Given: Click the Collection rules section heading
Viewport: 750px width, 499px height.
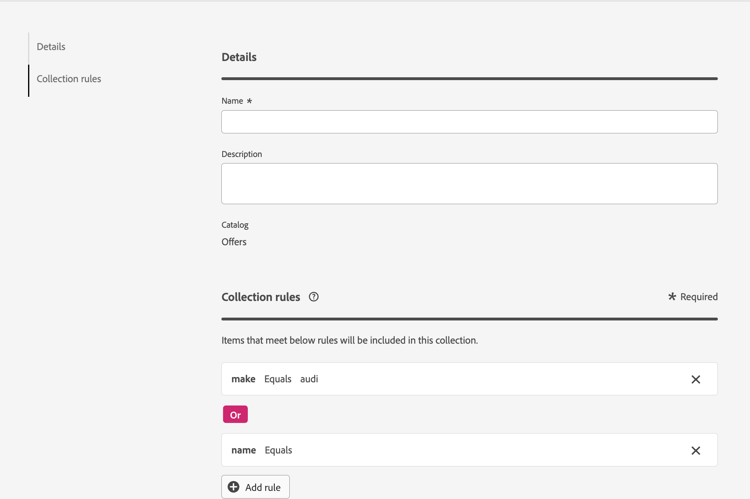Looking at the screenshot, I should 260,297.
